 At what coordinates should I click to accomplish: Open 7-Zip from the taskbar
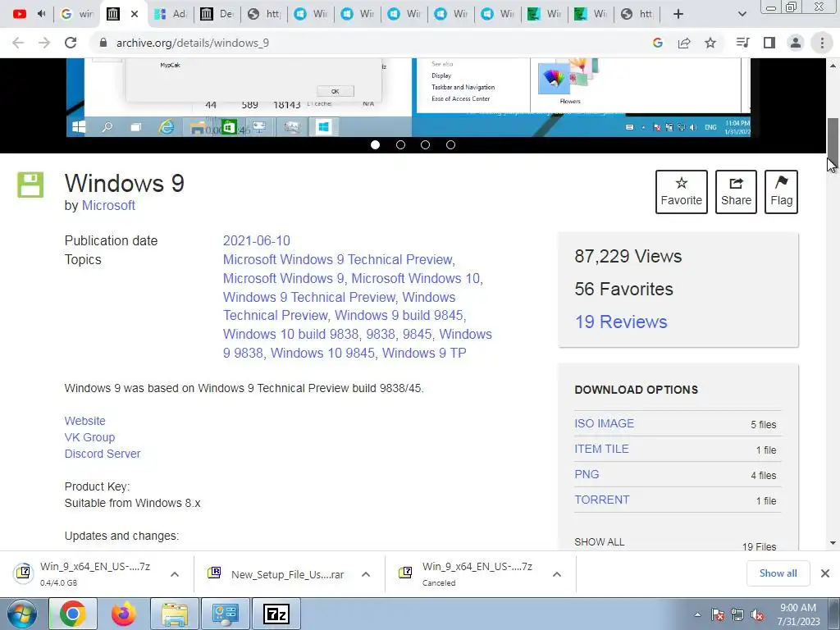coord(276,614)
